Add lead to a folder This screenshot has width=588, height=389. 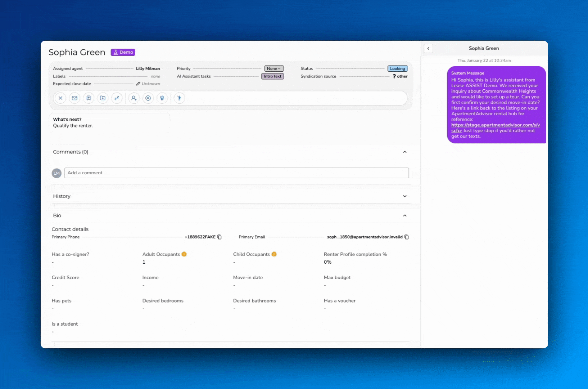point(103,98)
